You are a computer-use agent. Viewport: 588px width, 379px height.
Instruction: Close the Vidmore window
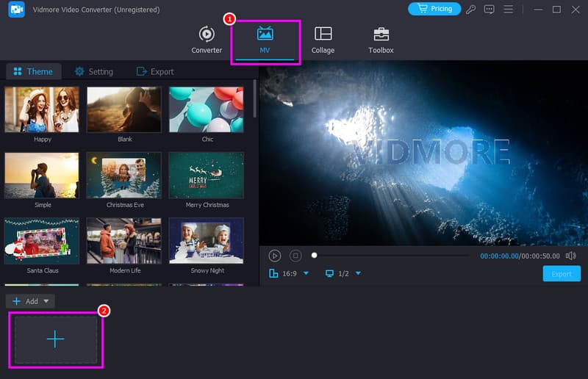tap(576, 10)
